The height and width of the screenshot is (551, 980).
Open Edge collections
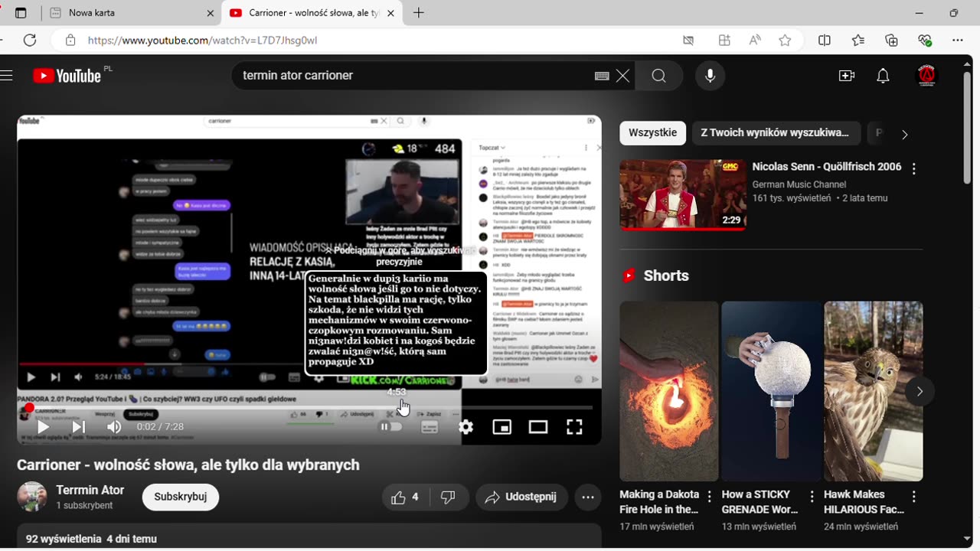pyautogui.click(x=892, y=41)
